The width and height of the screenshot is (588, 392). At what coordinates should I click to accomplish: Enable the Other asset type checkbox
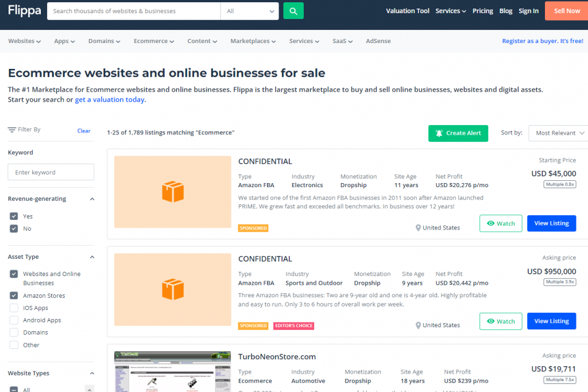pyautogui.click(x=14, y=345)
